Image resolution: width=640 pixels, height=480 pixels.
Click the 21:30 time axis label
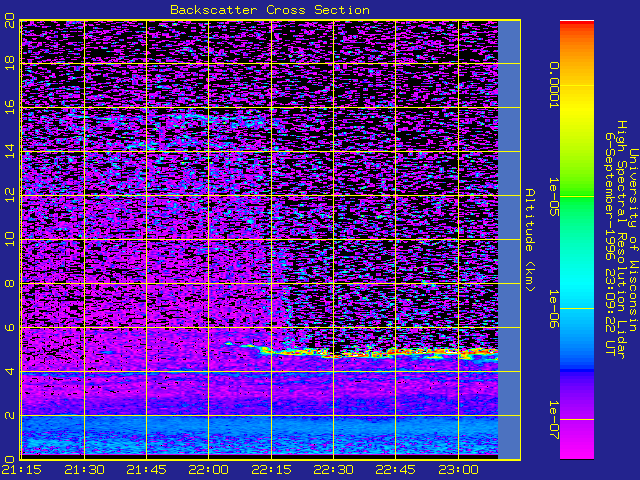coord(84,470)
